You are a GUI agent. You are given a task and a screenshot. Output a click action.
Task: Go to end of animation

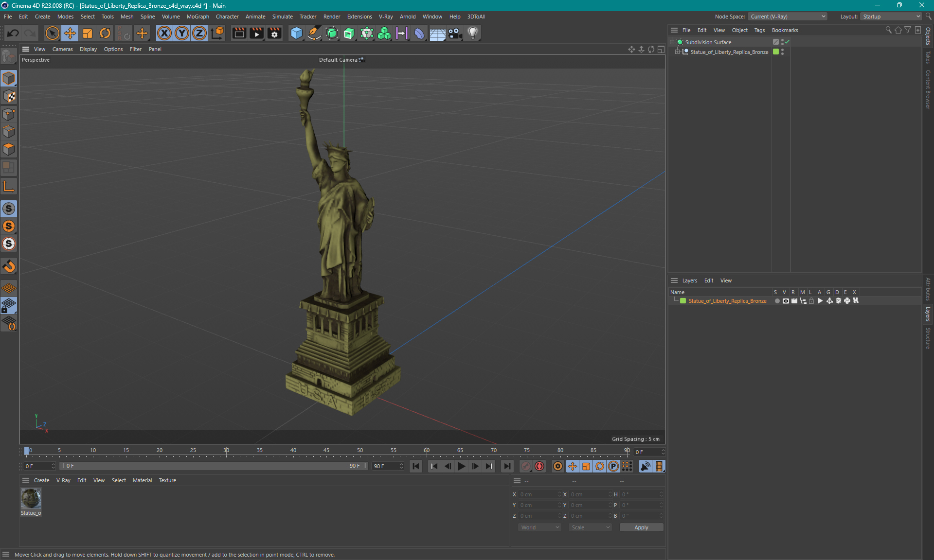point(507,466)
